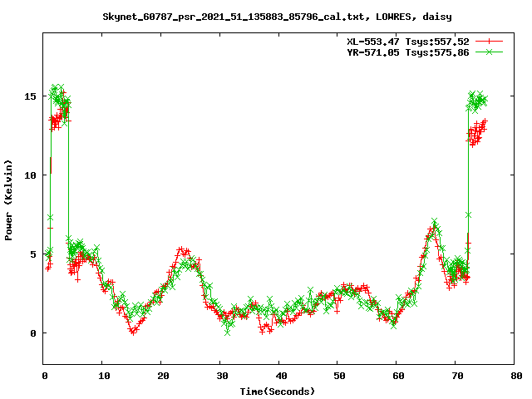Click the x-axis tick label 70

(x=457, y=376)
